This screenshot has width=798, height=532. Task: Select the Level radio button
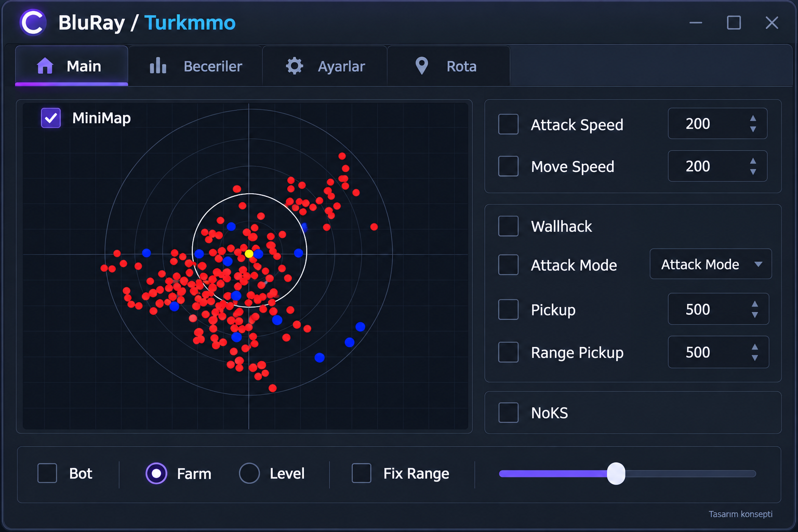click(x=249, y=473)
